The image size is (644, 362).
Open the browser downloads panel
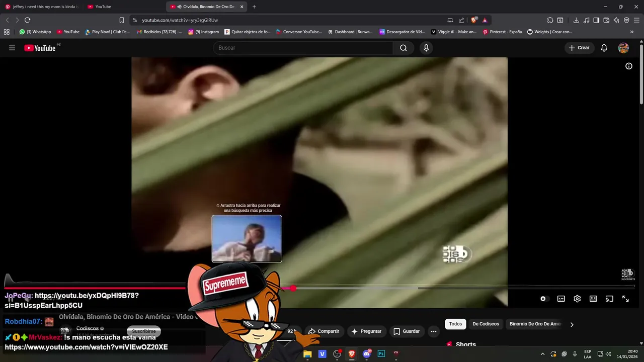tap(576, 20)
